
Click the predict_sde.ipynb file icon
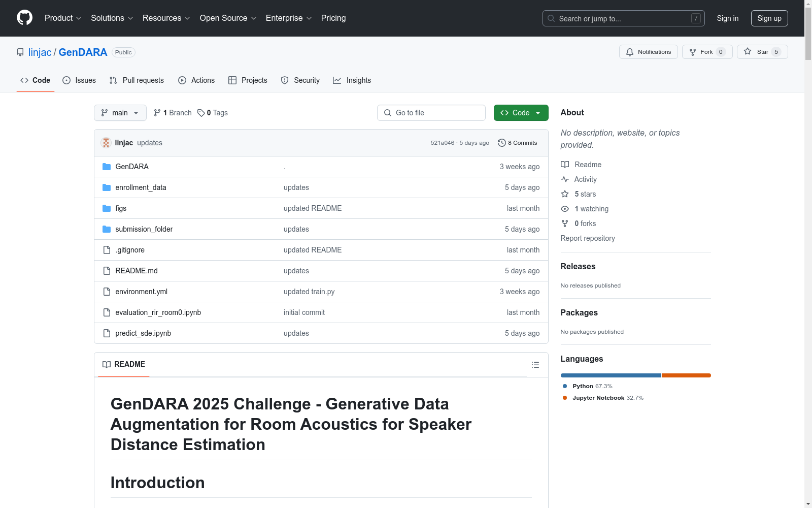(x=107, y=333)
